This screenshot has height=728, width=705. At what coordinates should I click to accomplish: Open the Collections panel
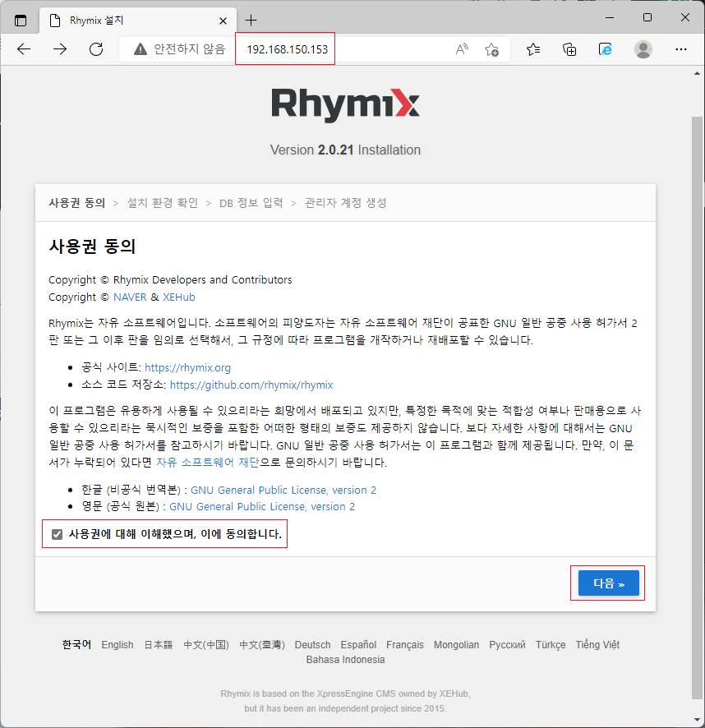click(x=569, y=49)
